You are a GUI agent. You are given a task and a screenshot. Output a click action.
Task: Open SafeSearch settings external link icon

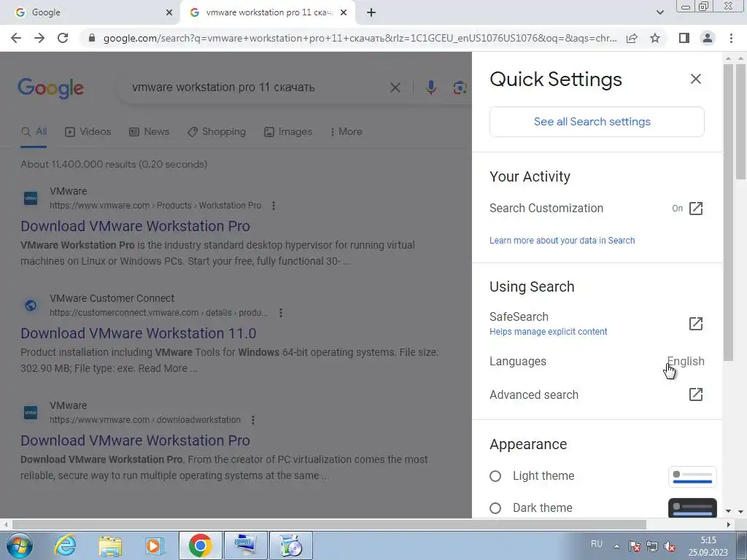click(x=695, y=324)
